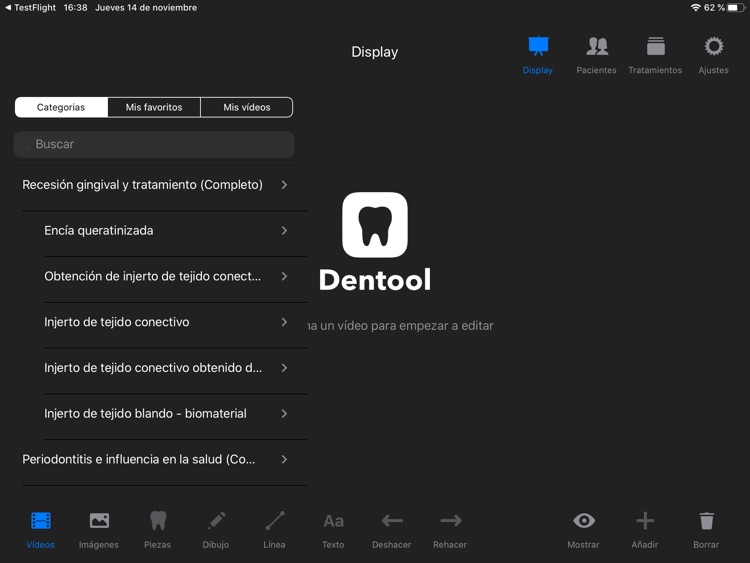Select the Texto Aa tool
This screenshot has width=750, height=563.
click(x=333, y=521)
